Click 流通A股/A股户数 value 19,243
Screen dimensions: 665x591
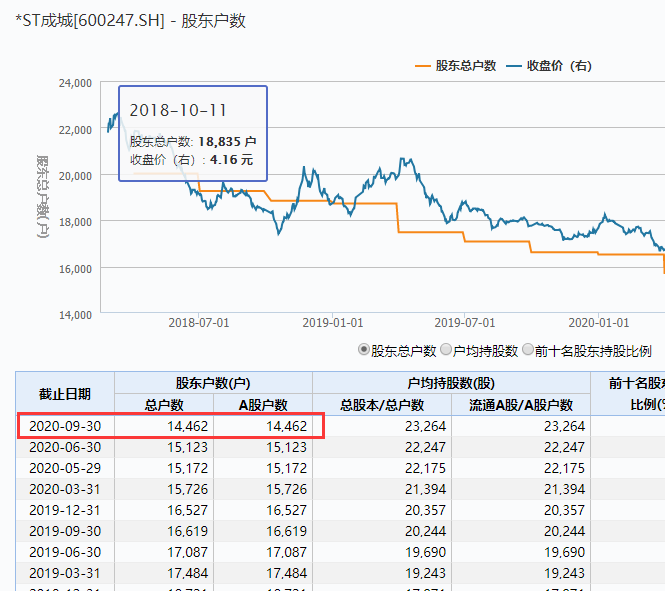[x=564, y=573]
